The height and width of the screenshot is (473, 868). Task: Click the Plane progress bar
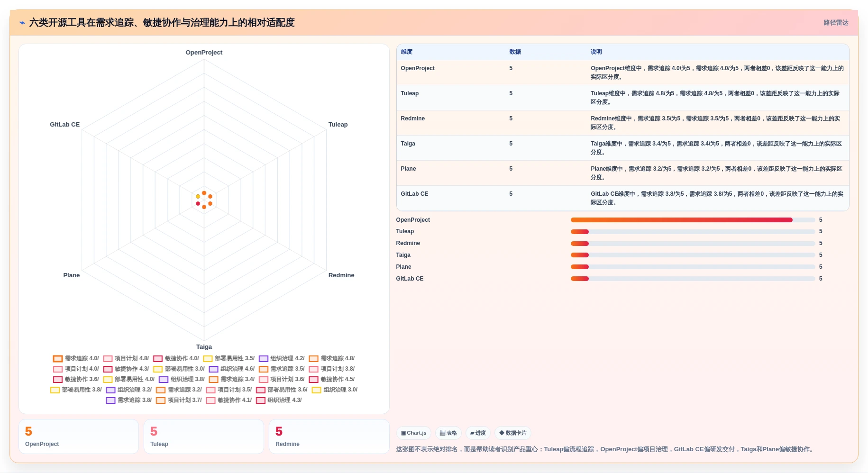[x=693, y=267]
